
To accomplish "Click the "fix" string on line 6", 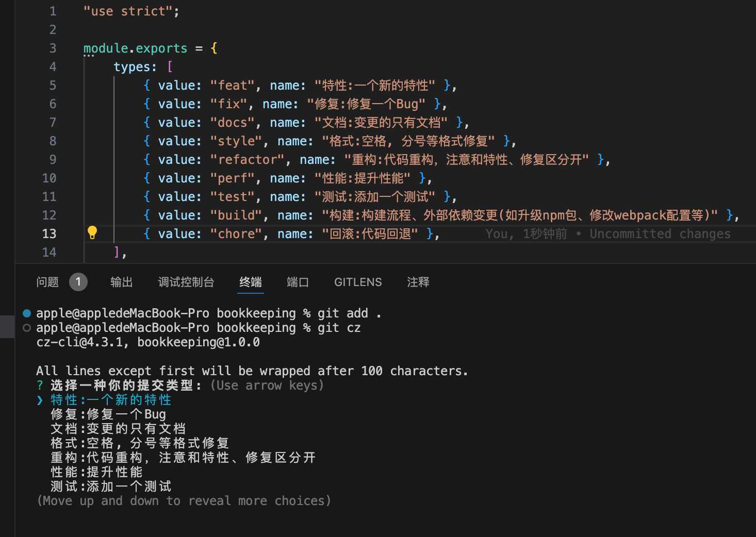I will point(228,104).
